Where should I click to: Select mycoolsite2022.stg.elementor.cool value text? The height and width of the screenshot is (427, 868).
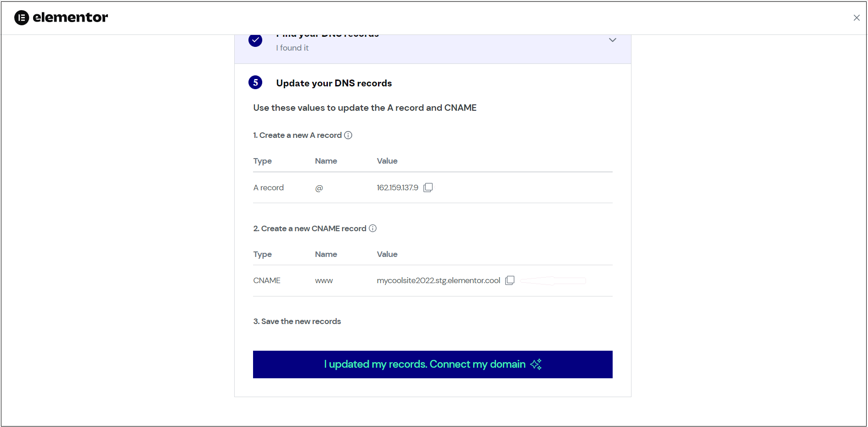tap(438, 280)
